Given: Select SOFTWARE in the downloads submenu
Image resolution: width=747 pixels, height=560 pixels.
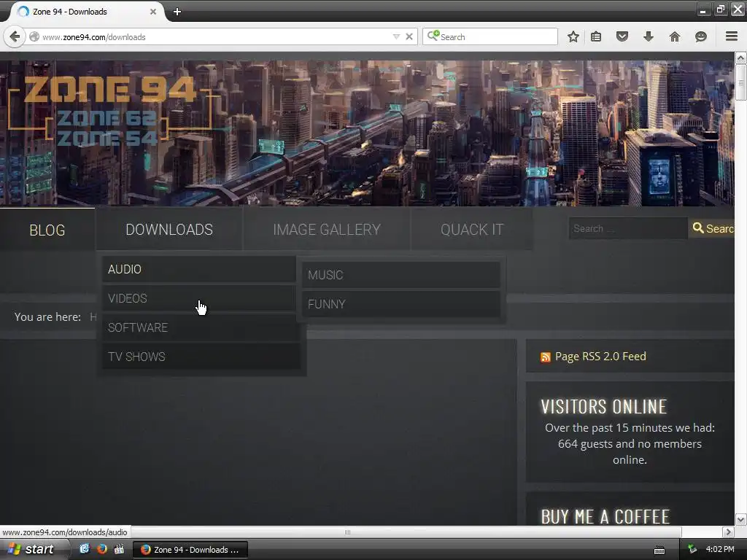Looking at the screenshot, I should [201, 327].
